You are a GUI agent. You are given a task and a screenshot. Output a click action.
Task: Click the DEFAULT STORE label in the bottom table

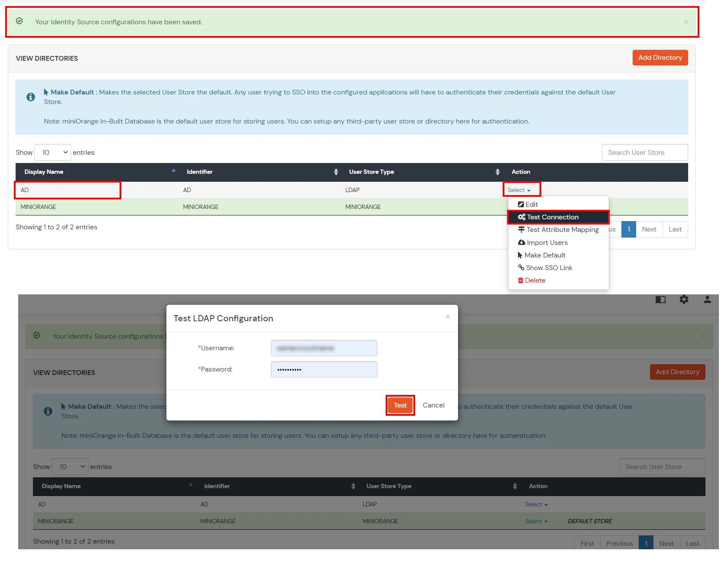click(590, 522)
